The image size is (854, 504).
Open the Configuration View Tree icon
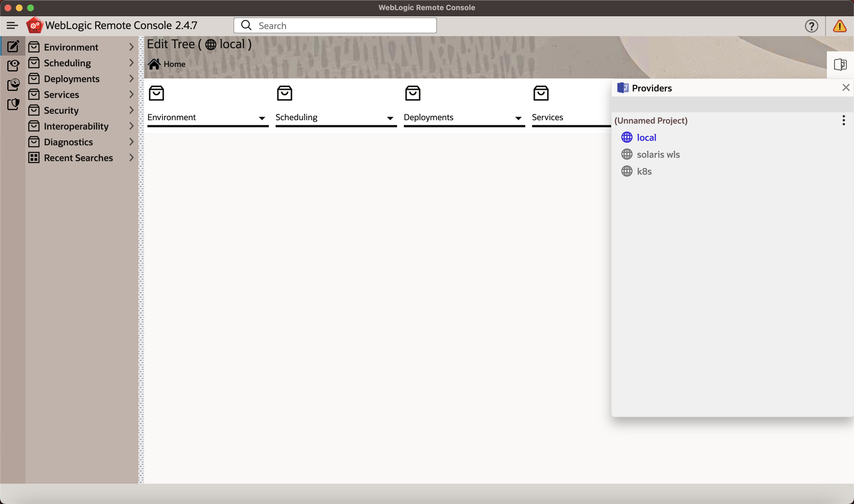pos(13,65)
